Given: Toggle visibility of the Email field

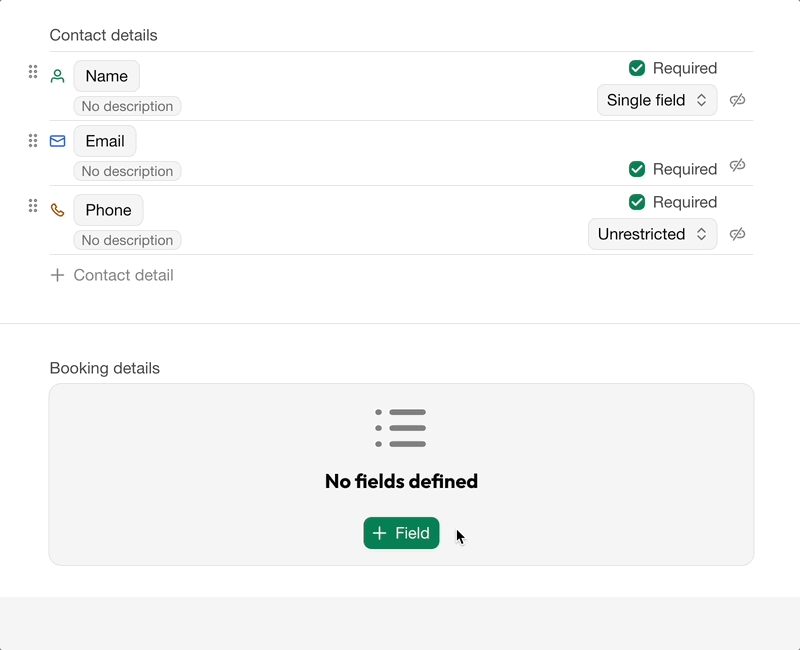Looking at the screenshot, I should tap(737, 165).
